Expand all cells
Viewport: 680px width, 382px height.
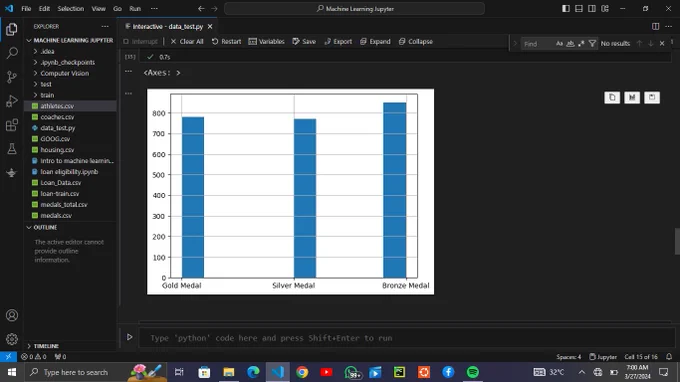coord(375,42)
